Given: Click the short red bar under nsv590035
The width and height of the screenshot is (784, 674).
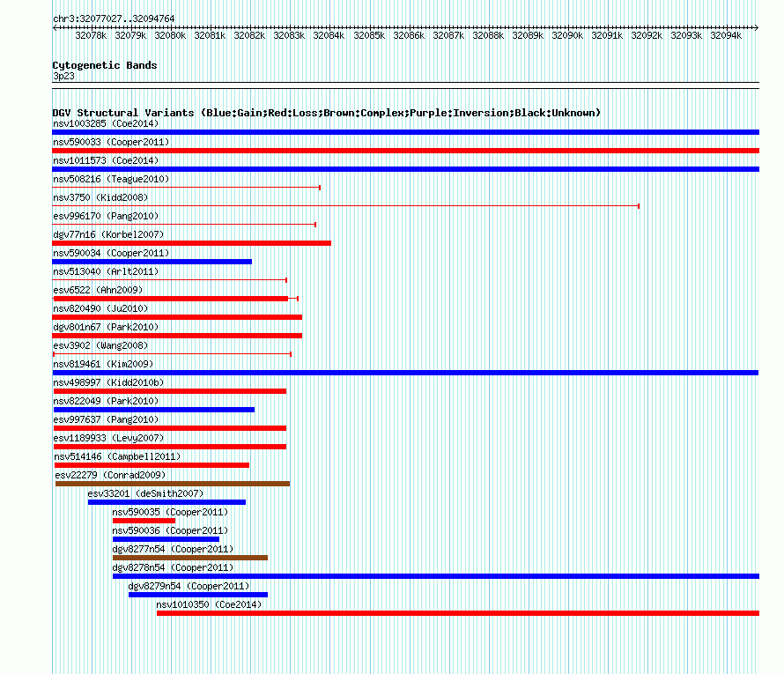Looking at the screenshot, I should click(144, 521).
